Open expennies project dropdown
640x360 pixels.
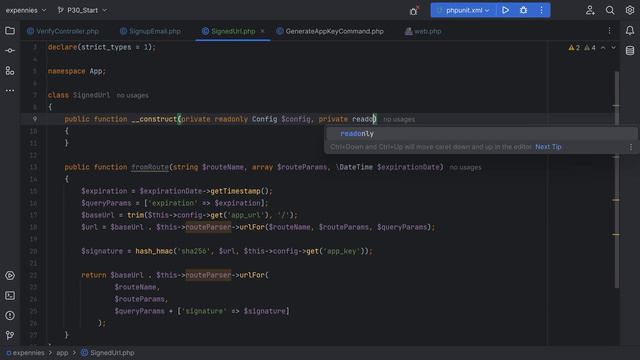(26, 10)
